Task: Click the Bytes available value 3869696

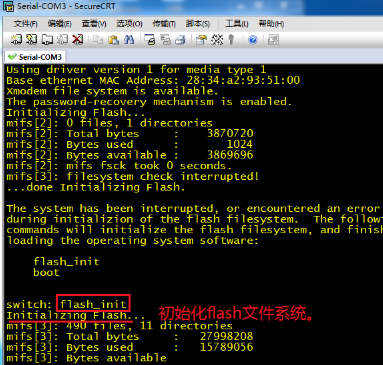Action: [x=230, y=155]
